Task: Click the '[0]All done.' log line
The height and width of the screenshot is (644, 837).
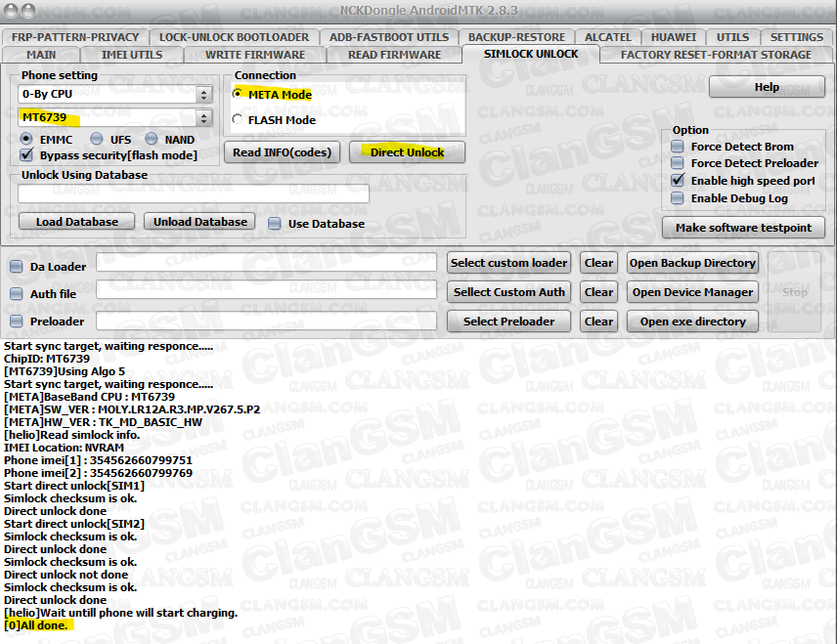Action: click(x=36, y=625)
